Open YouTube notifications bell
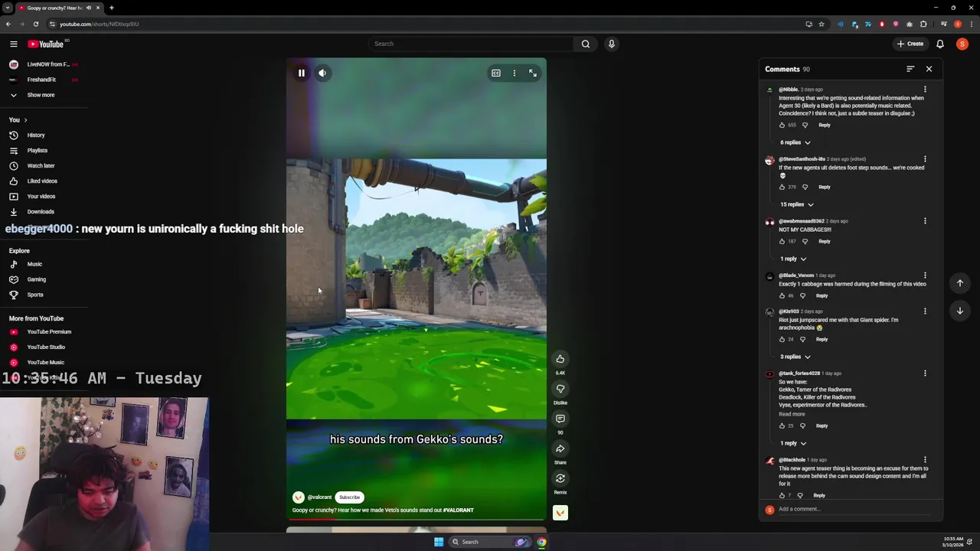The width and height of the screenshot is (980, 551). 940,44
